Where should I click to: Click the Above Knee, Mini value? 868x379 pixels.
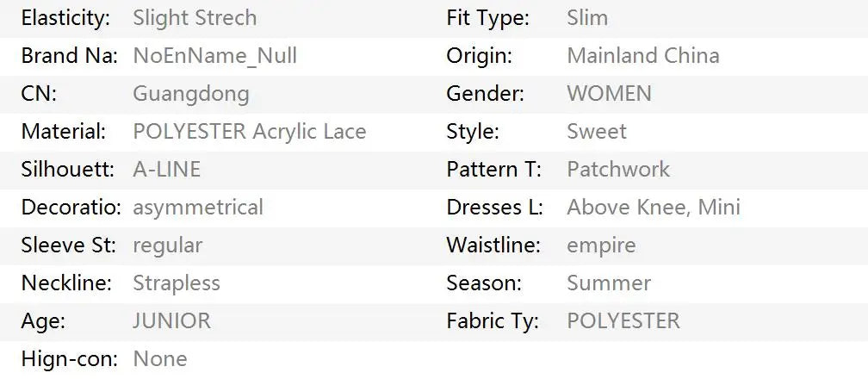[x=653, y=208]
